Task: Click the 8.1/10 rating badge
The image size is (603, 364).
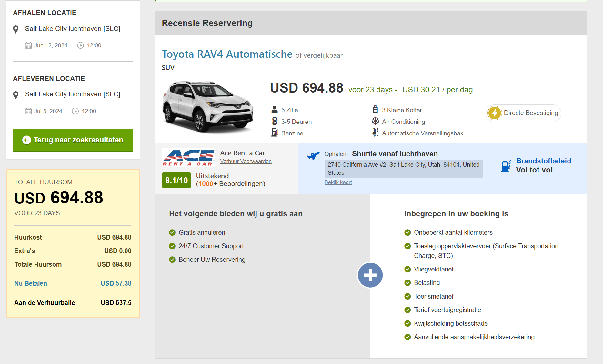Action: [176, 180]
